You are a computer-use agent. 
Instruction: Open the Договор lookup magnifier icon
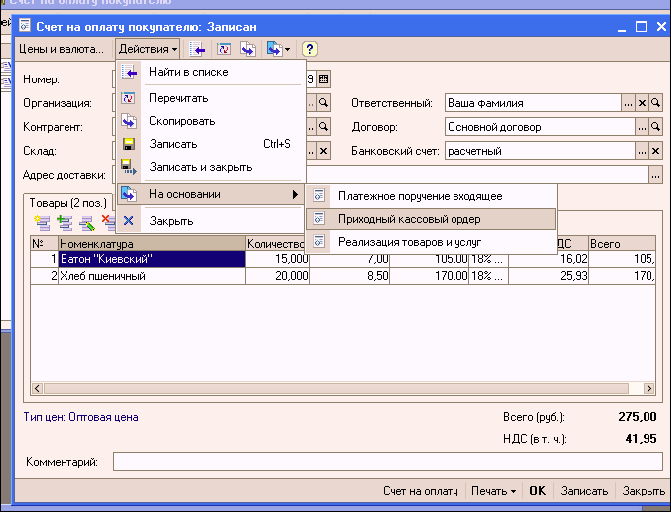(x=655, y=127)
